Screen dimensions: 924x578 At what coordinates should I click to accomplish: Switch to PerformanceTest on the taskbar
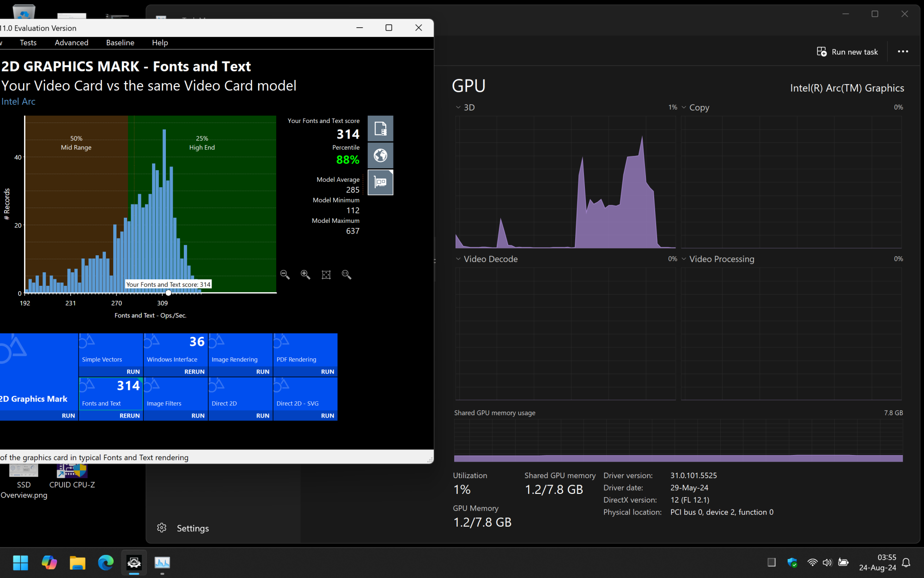134,563
